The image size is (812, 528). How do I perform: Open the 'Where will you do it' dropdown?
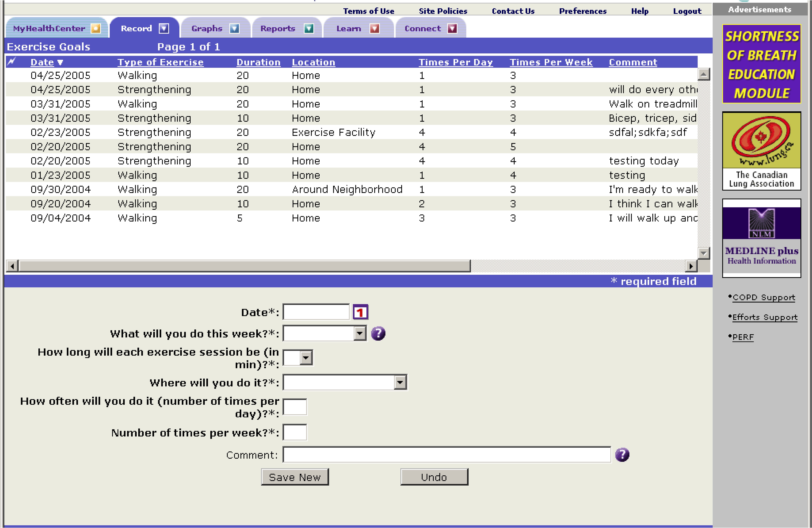pyautogui.click(x=400, y=382)
